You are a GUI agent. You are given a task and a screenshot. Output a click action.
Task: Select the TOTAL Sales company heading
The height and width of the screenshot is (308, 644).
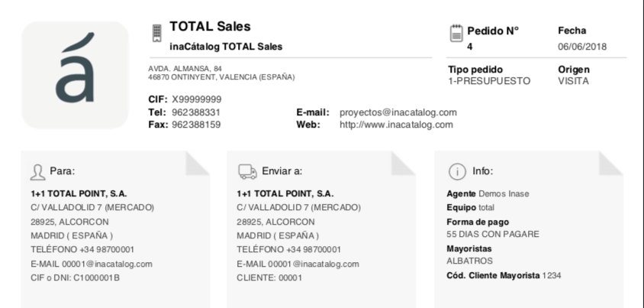(x=210, y=26)
